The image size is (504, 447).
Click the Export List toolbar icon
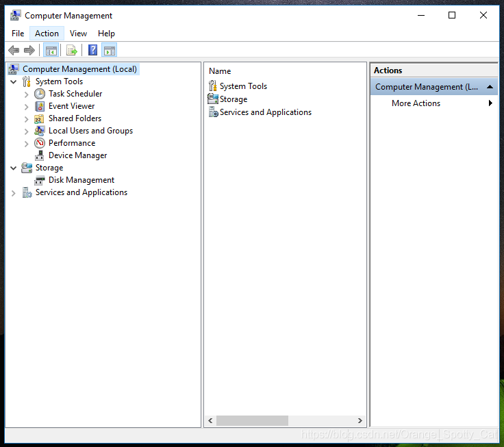[71, 50]
